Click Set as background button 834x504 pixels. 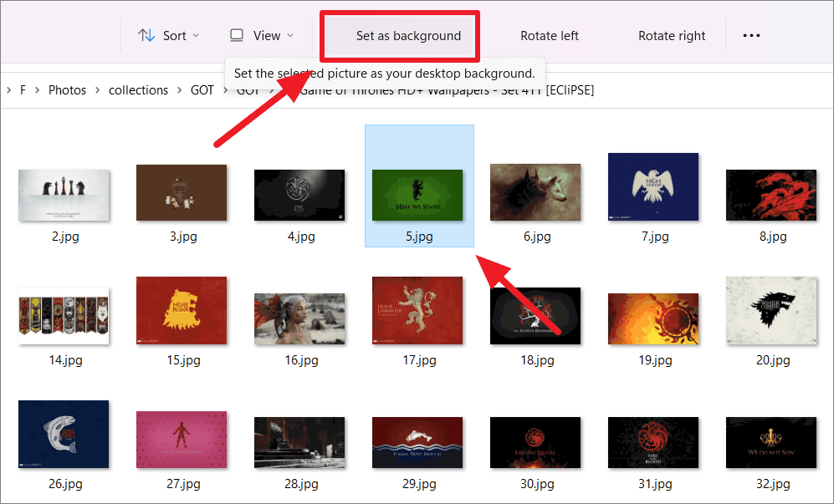click(x=400, y=36)
